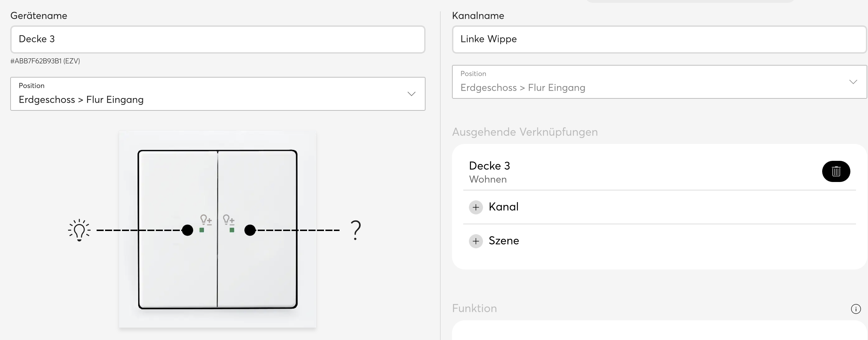Click dimmer bulb symbol on right rocker
This screenshot has height=340, width=868.
pos(229,220)
